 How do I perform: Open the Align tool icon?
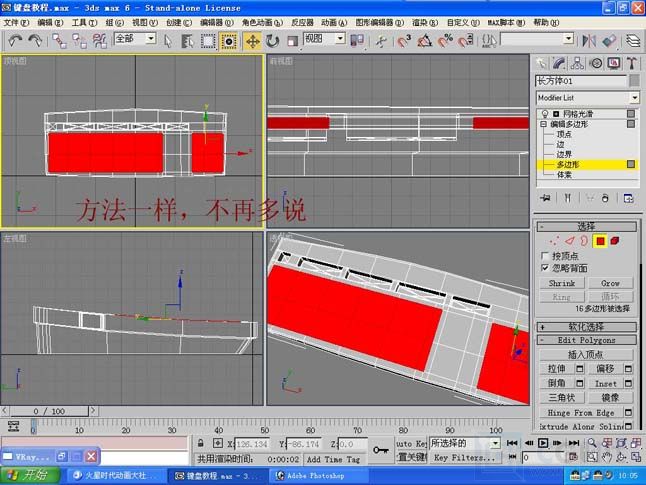click(x=609, y=41)
